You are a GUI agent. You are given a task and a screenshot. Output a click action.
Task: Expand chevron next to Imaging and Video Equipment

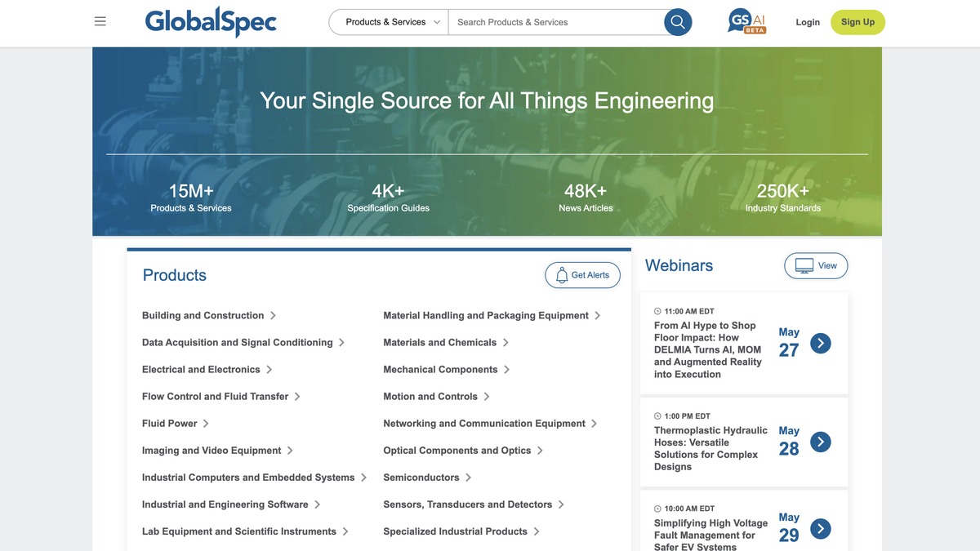(290, 451)
